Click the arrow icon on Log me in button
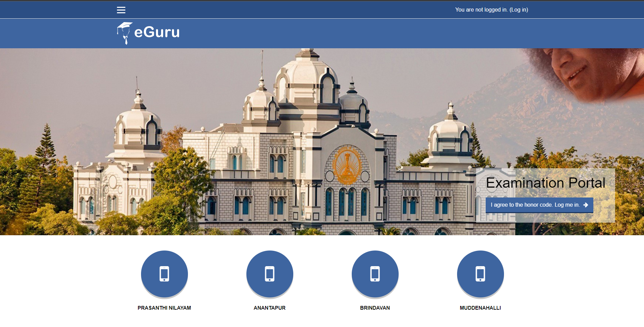This screenshot has height=327, width=644. 586,205
